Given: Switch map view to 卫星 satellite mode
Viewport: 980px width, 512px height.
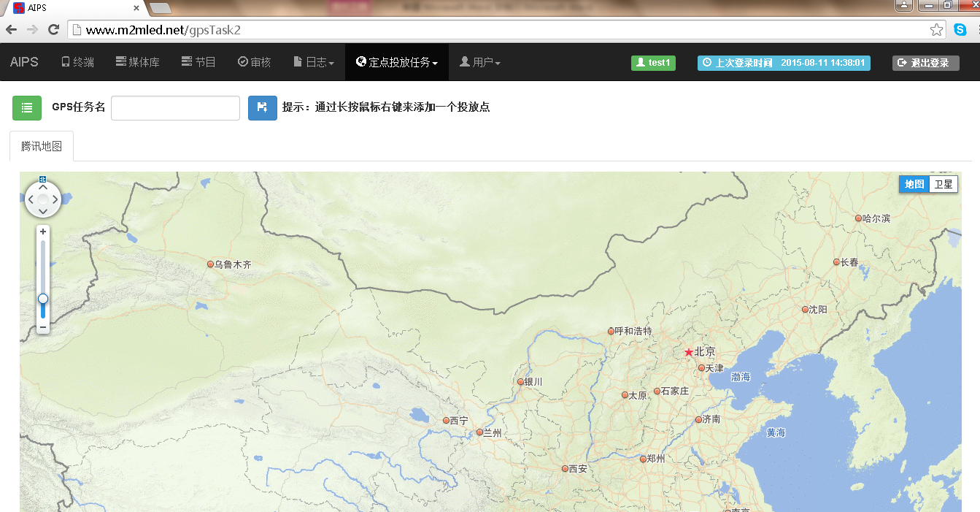Looking at the screenshot, I should click(944, 184).
